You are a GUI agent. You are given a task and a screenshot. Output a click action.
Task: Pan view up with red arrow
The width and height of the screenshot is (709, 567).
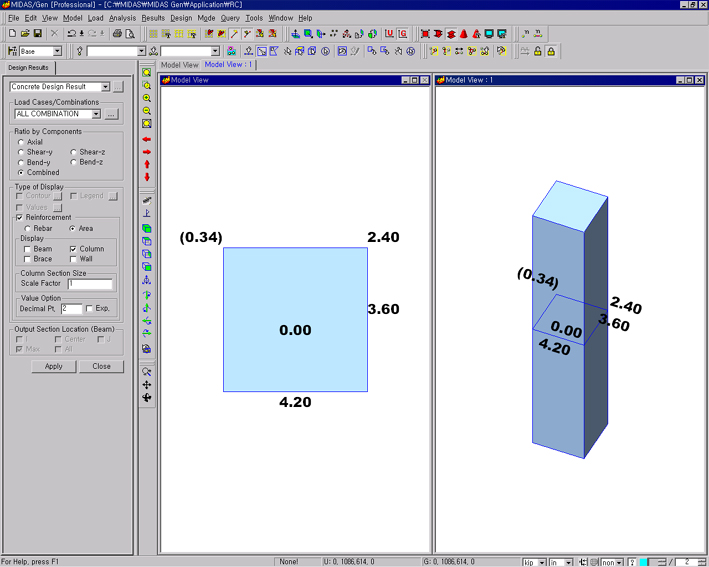pos(147,164)
